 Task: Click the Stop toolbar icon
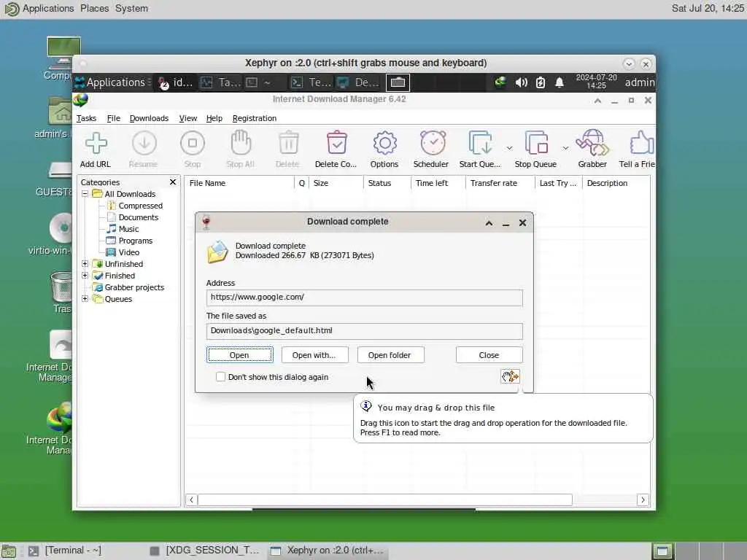[x=193, y=143]
